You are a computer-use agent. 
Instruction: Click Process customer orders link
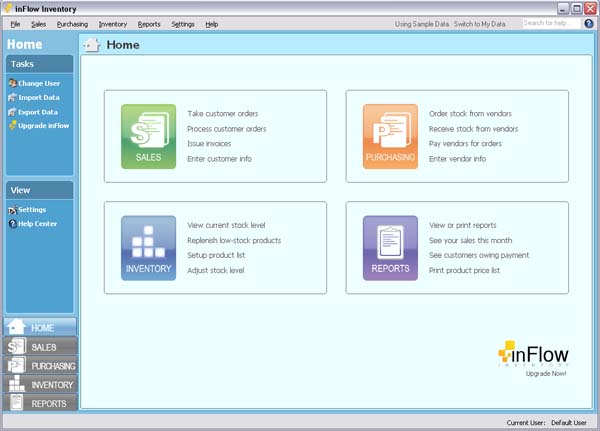click(227, 129)
